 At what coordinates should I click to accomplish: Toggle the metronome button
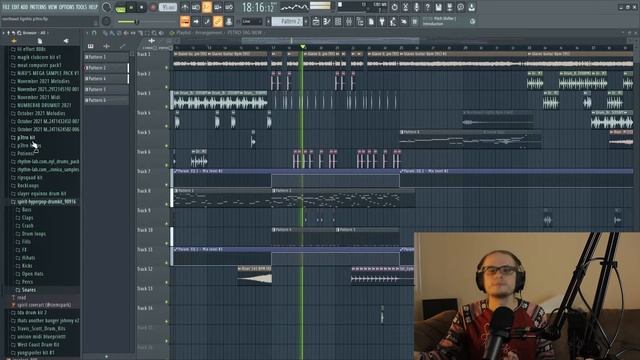(185, 7)
